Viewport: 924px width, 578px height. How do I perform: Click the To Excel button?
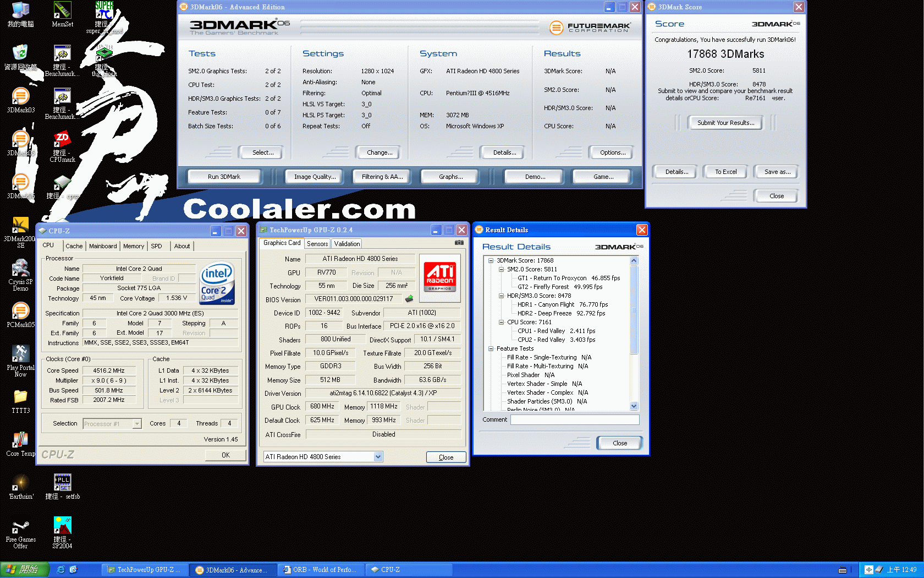click(725, 172)
